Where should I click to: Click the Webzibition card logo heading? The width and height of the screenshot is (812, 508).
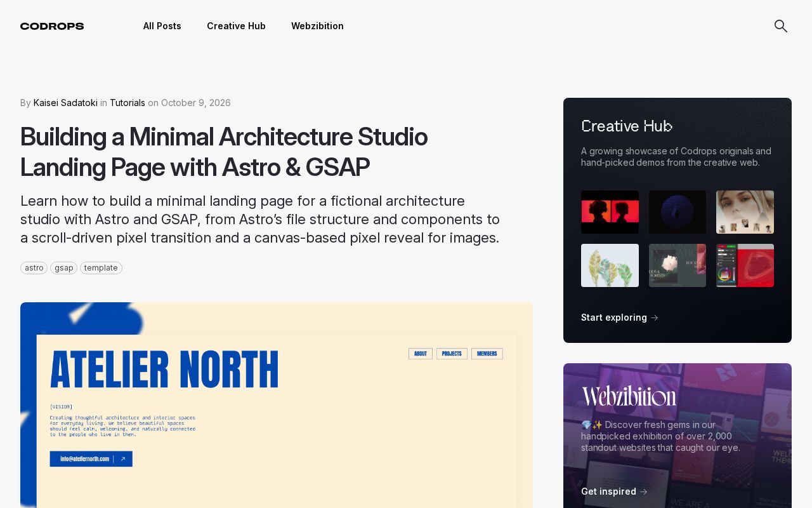click(x=629, y=397)
